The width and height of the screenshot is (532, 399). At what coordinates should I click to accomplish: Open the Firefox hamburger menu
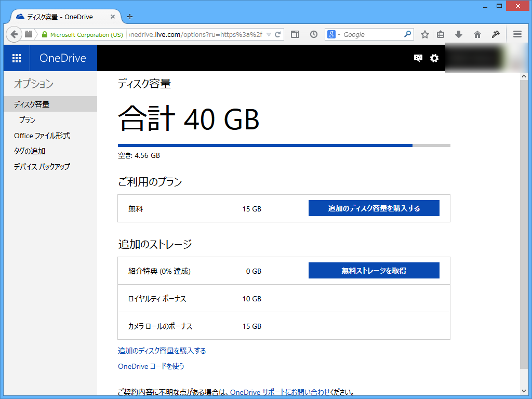517,34
